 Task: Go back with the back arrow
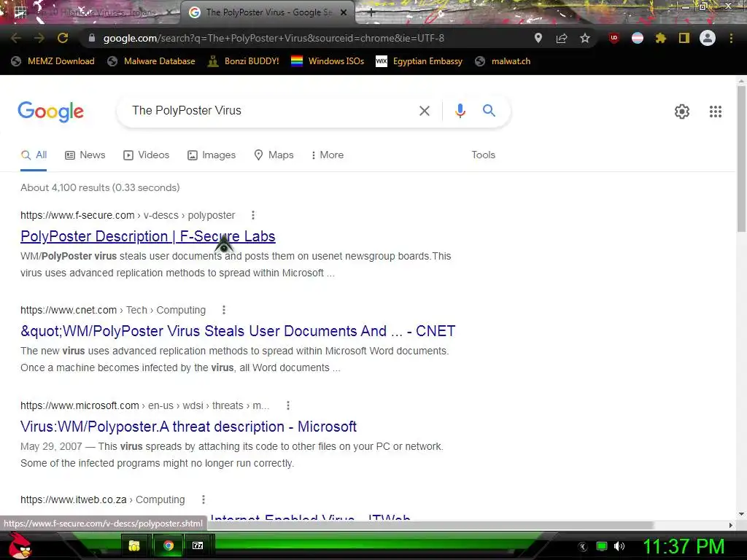[x=16, y=38]
